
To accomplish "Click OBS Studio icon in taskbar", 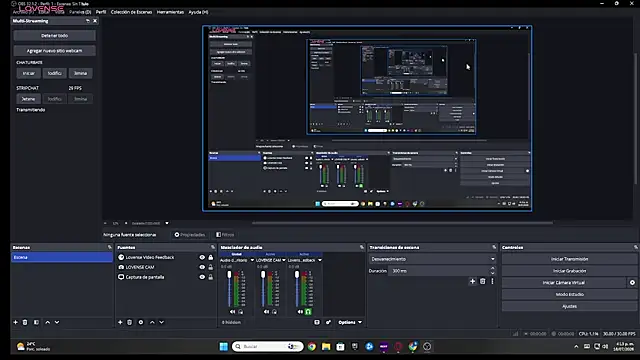I will [x=427, y=347].
